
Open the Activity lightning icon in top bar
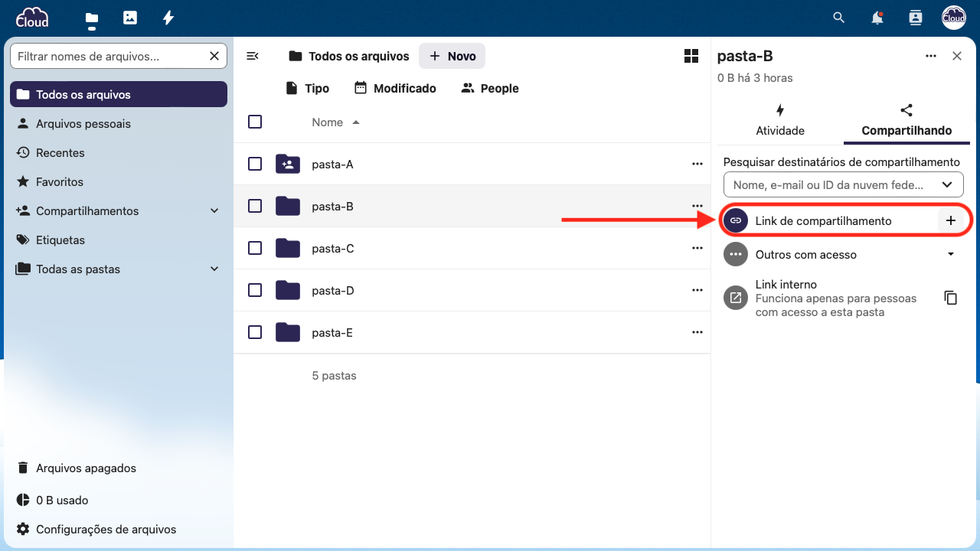click(168, 17)
